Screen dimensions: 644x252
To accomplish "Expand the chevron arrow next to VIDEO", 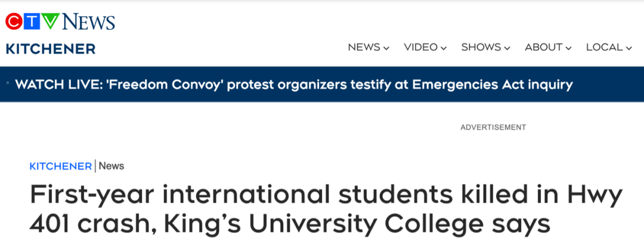I will tap(444, 48).
